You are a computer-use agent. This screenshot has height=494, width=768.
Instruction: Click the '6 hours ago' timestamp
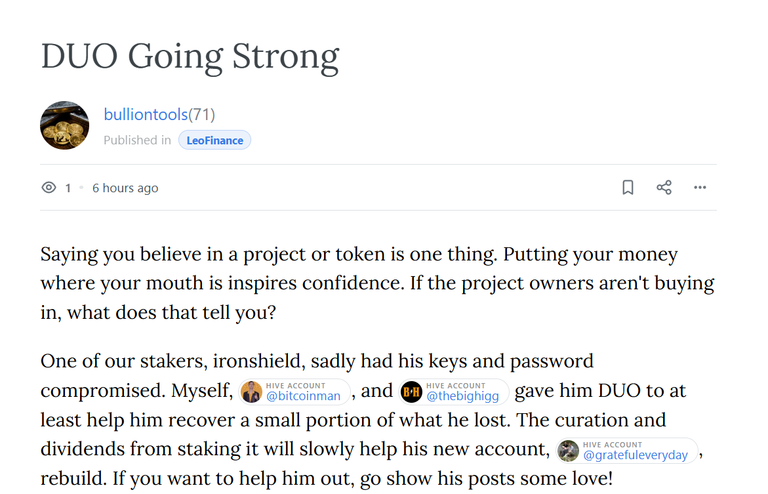[x=125, y=188]
